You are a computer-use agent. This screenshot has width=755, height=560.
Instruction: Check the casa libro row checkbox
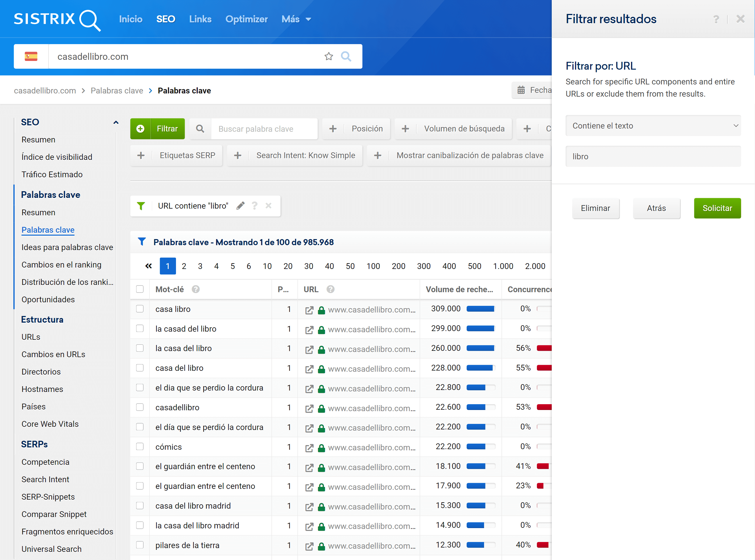(140, 309)
